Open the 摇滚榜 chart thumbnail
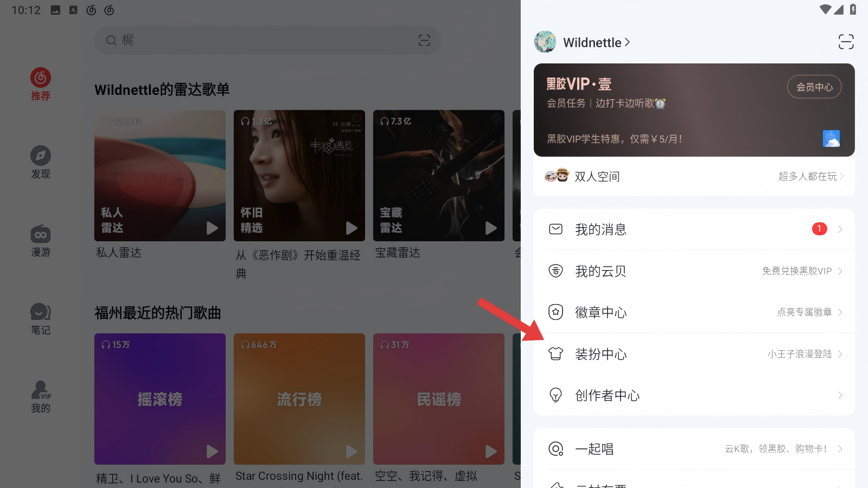868x488 pixels. 160,399
